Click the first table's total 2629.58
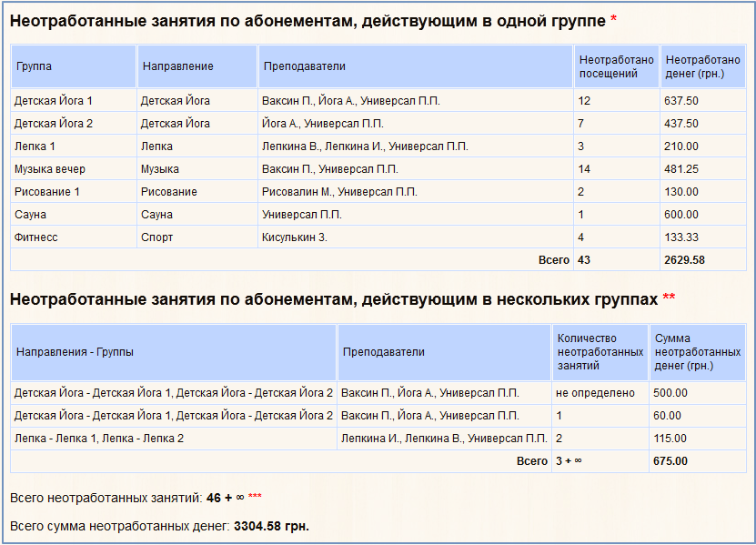756x545 pixels. coord(685,260)
